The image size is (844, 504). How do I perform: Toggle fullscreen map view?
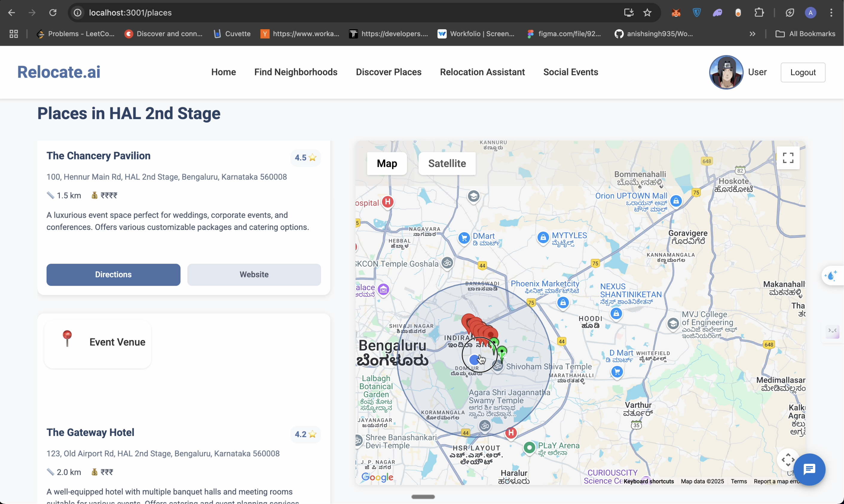[x=788, y=158]
